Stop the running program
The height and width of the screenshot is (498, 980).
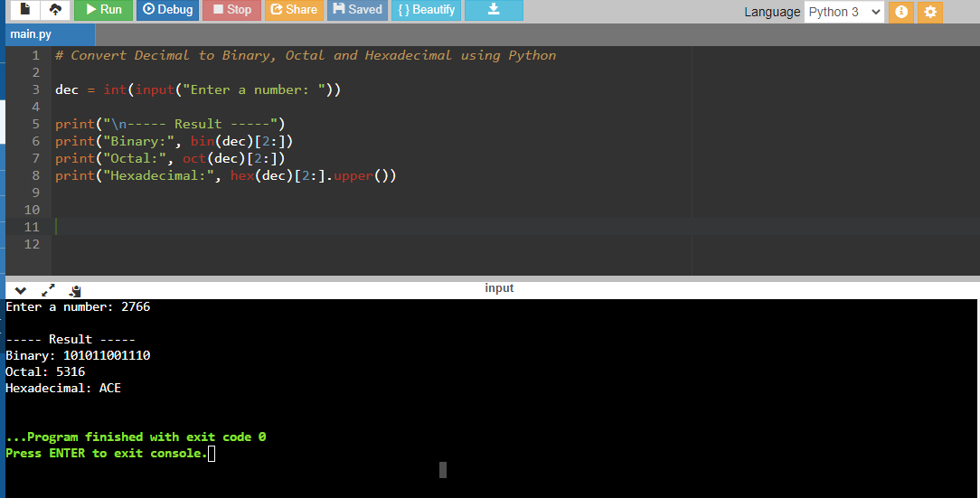coord(231,10)
